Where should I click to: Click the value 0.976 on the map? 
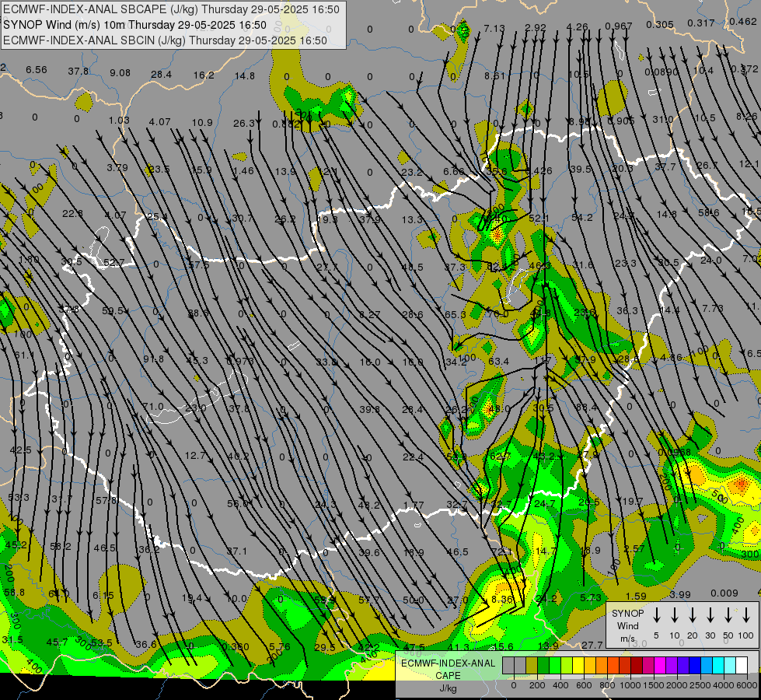tap(239, 361)
